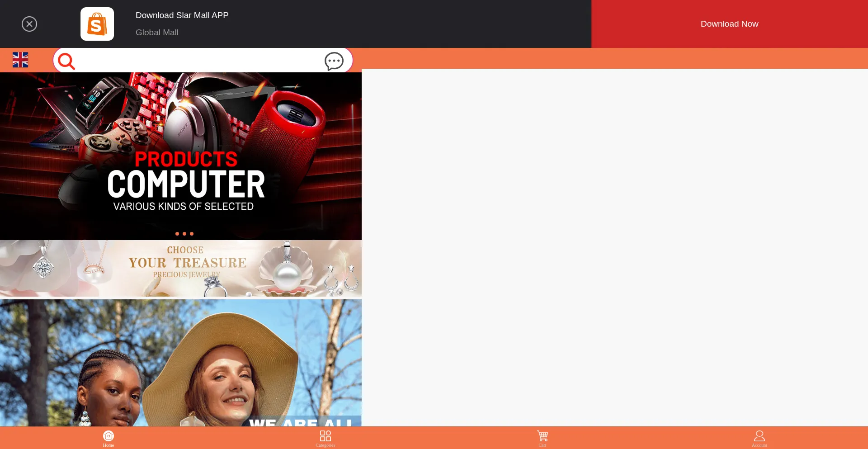The height and width of the screenshot is (449, 868).
Task: Open the fashion banner with straw hat woman
Action: tap(181, 363)
